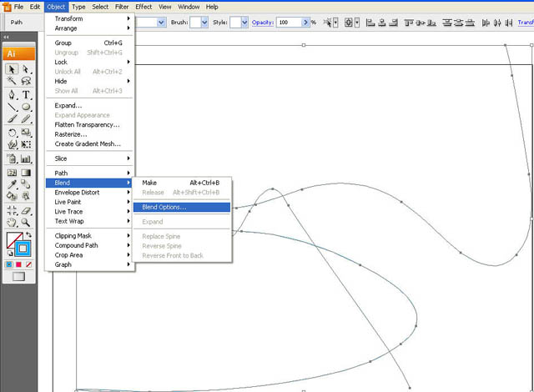The width and height of the screenshot is (534, 392).
Task: Set paint to None button
Action: [x=28, y=264]
